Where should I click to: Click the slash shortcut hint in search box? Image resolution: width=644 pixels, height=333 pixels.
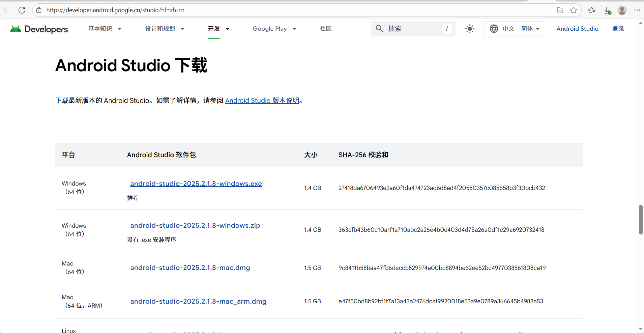coord(447,29)
